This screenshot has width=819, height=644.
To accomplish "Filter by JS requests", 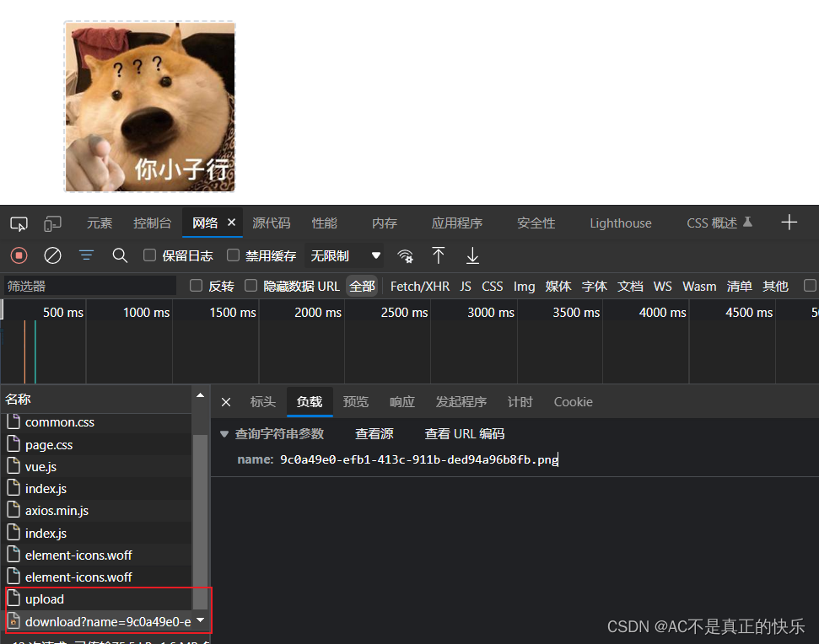I will 466,287.
